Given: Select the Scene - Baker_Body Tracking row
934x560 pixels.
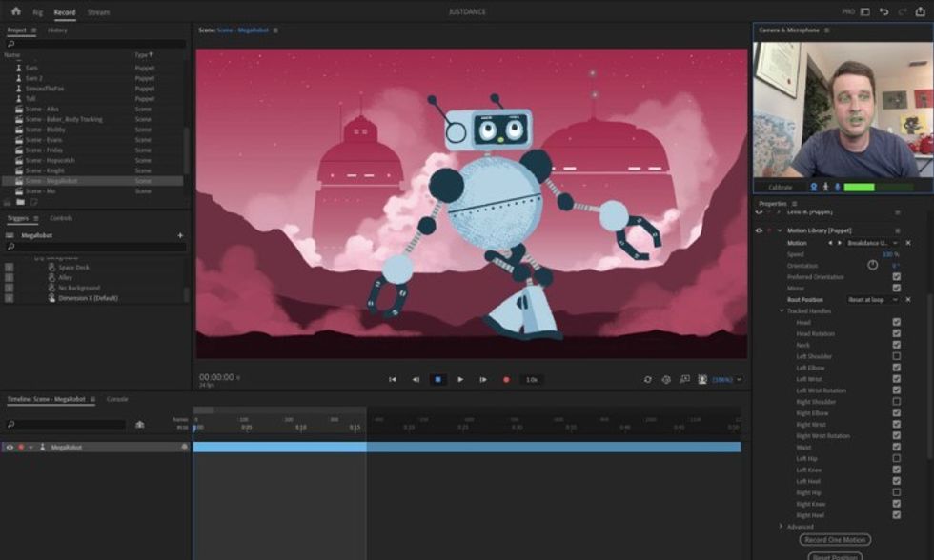Looking at the screenshot, I should point(92,119).
